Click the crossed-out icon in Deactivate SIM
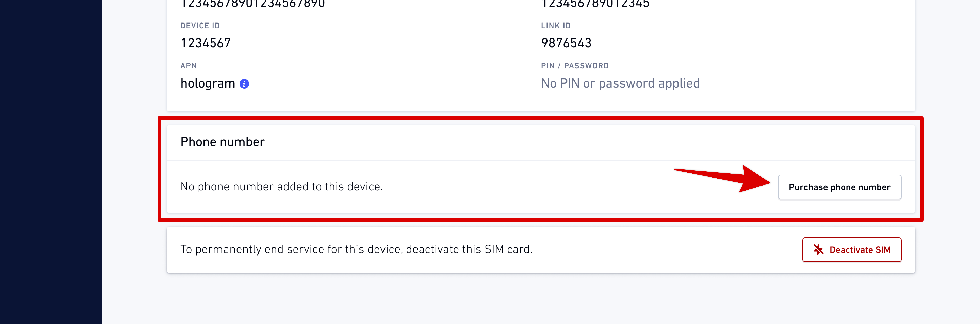The height and width of the screenshot is (324, 980). [818, 250]
